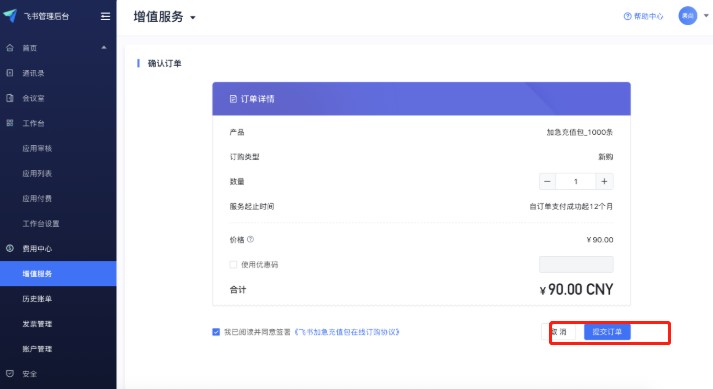This screenshot has width=713, height=389.
Task: Collapse the 首页 section arrow
Action: (104, 47)
